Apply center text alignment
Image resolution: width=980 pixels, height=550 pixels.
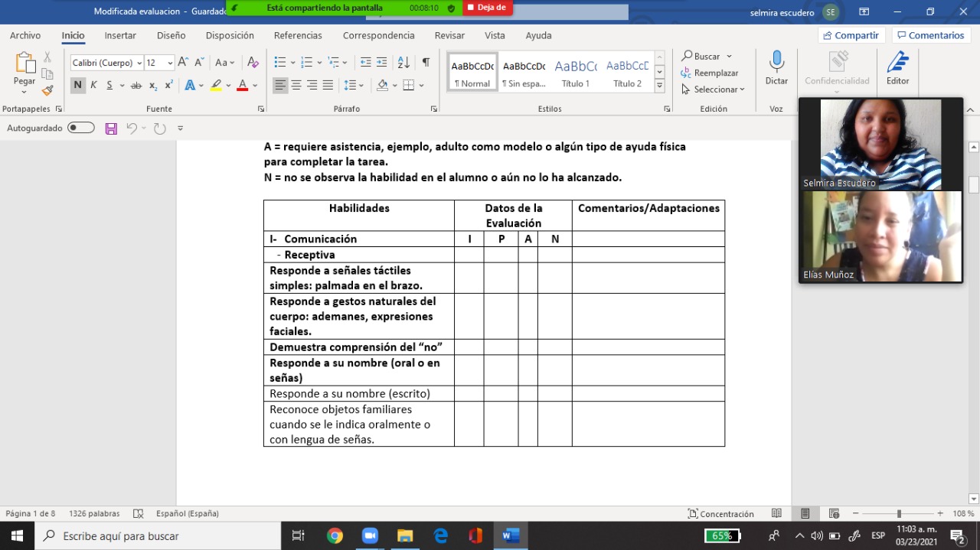tap(296, 85)
